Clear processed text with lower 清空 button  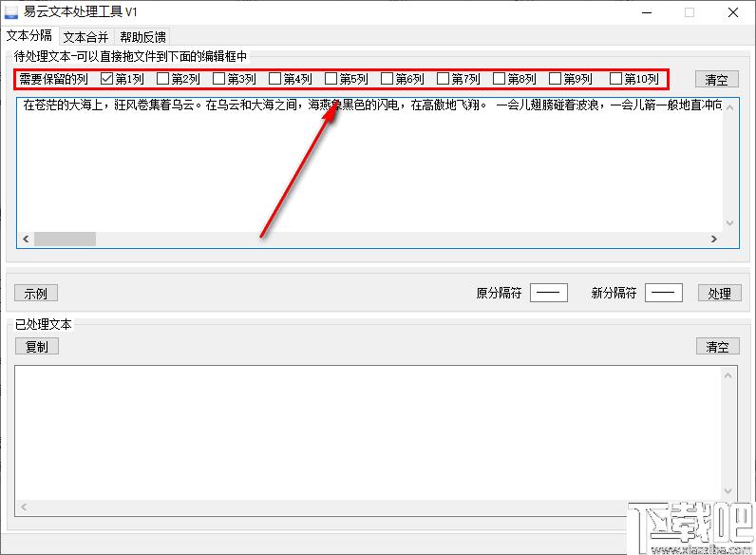717,347
